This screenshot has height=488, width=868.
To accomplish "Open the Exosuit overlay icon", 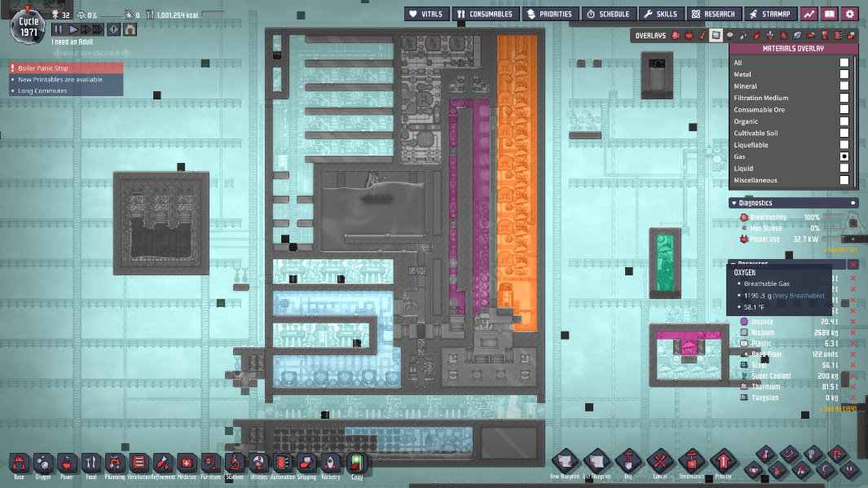I will coord(825,35).
